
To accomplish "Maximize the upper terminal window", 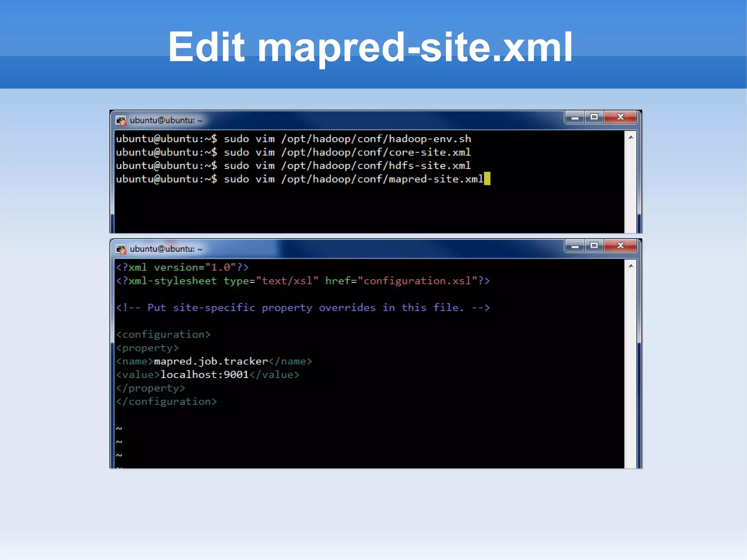I will click(594, 117).
